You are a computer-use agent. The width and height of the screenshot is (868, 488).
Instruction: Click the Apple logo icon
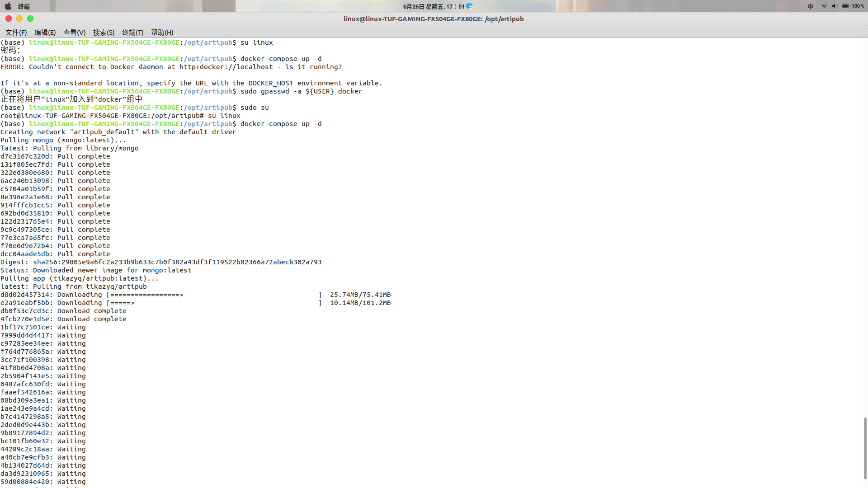tap(8, 6)
